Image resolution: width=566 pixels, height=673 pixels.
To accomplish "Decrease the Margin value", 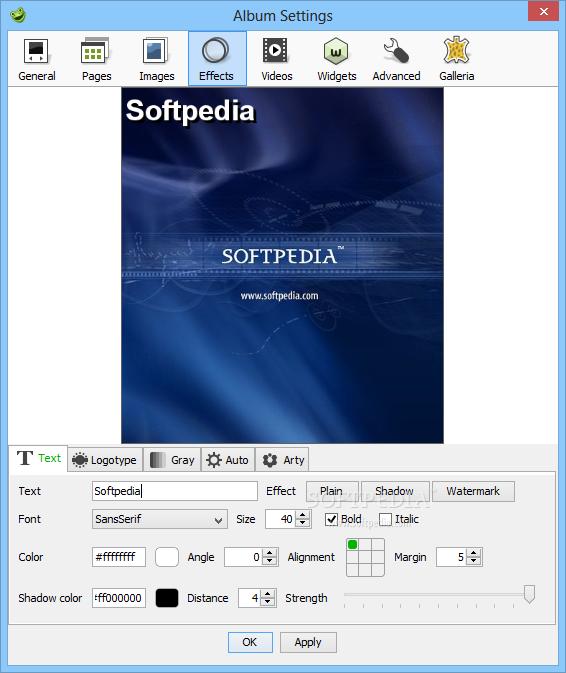I will (474, 561).
